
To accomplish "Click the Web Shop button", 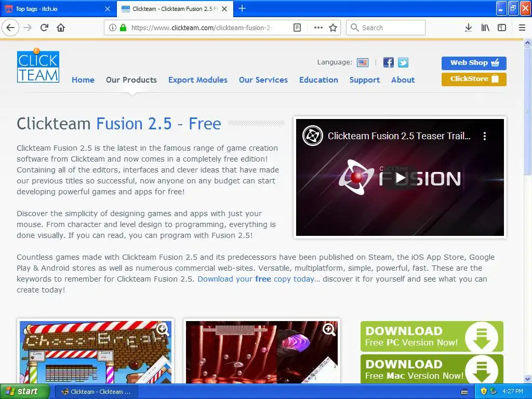I will 474,63.
